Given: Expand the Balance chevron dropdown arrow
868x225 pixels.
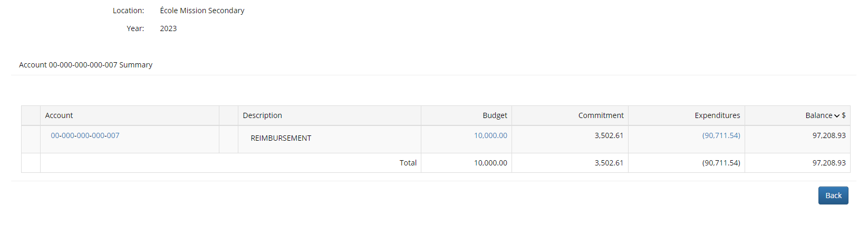Looking at the screenshot, I should pos(837,116).
